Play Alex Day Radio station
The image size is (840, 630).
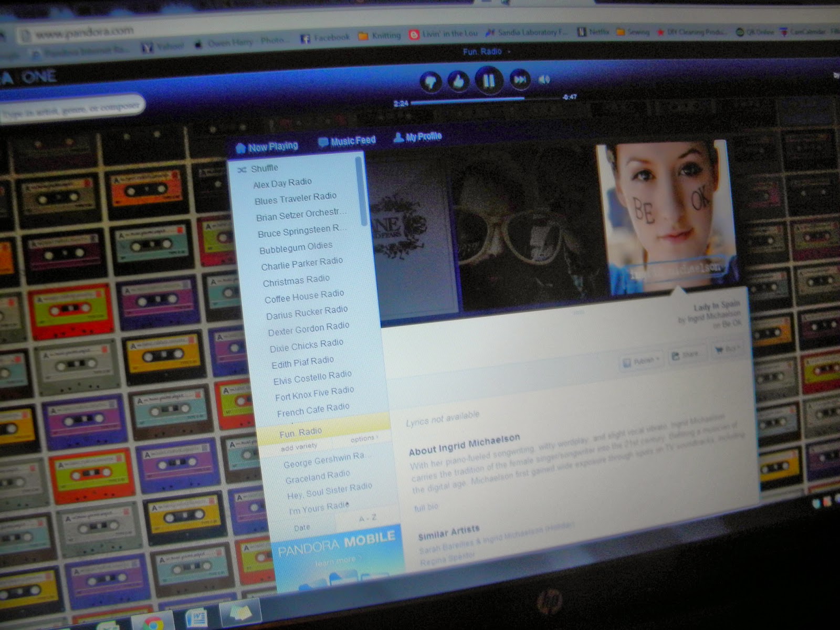pyautogui.click(x=282, y=183)
